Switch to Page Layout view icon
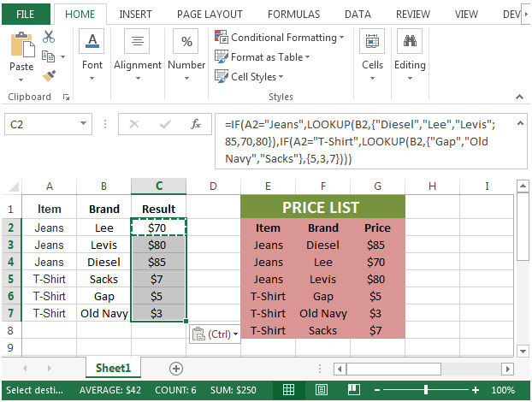 click(321, 390)
